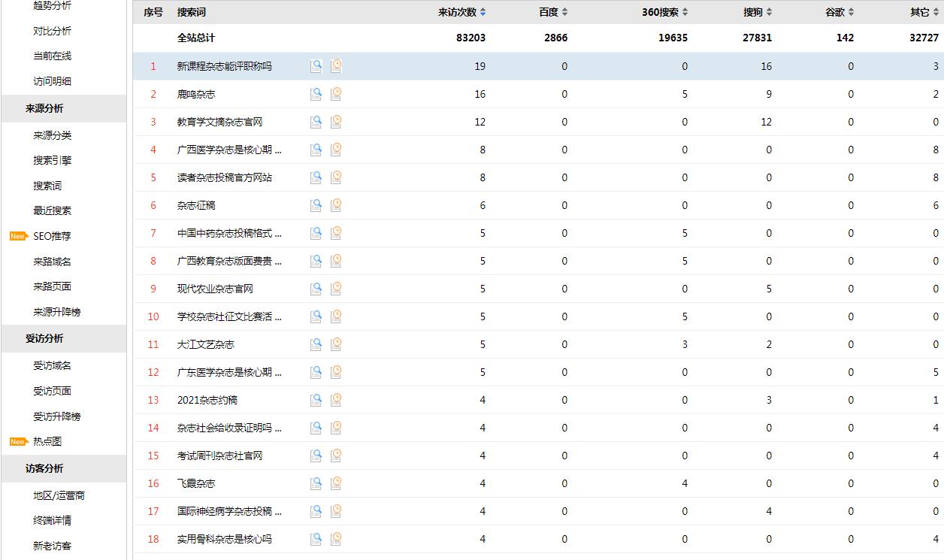Open clock history icon for 2021杂志约稿

click(336, 400)
